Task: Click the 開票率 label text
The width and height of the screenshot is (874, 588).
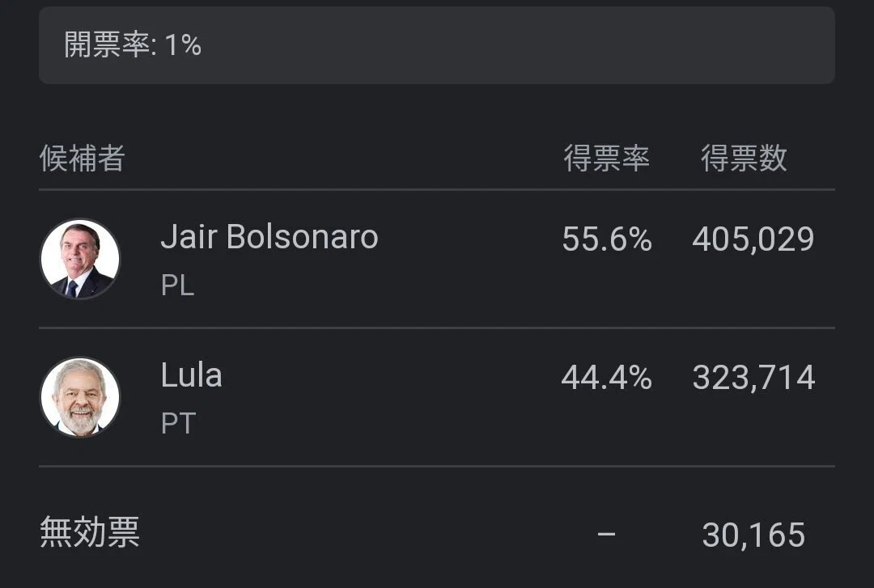Action: 107,44
